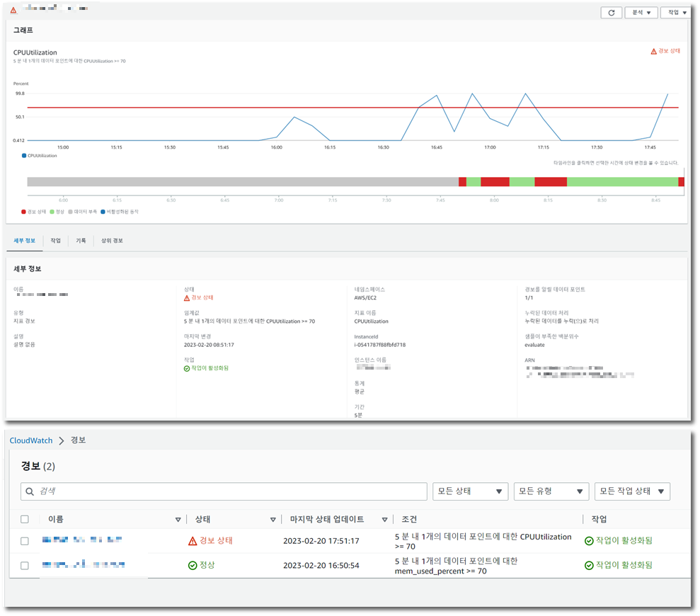700x616 pixels.
Task: Click the magnifier icon in the search box
Action: [x=30, y=491]
